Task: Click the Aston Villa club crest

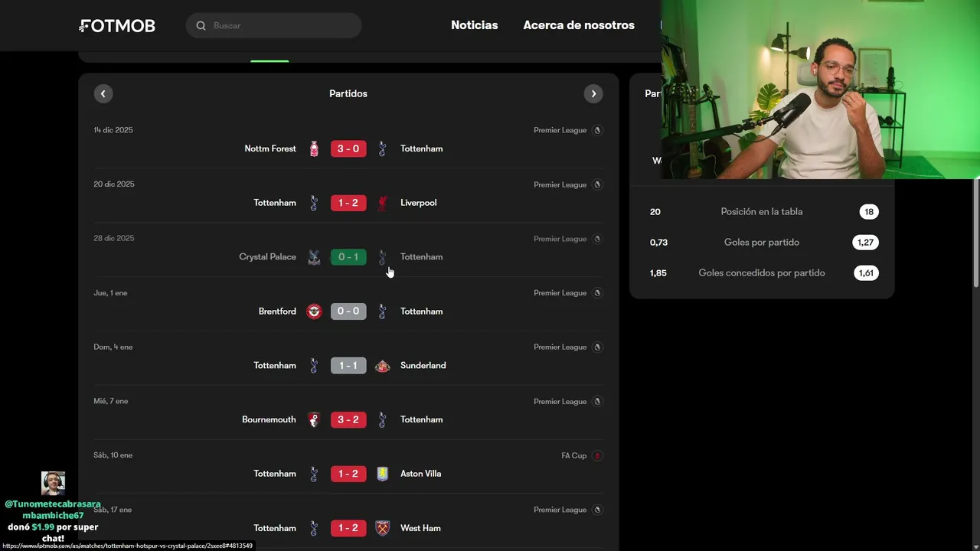Action: point(382,474)
